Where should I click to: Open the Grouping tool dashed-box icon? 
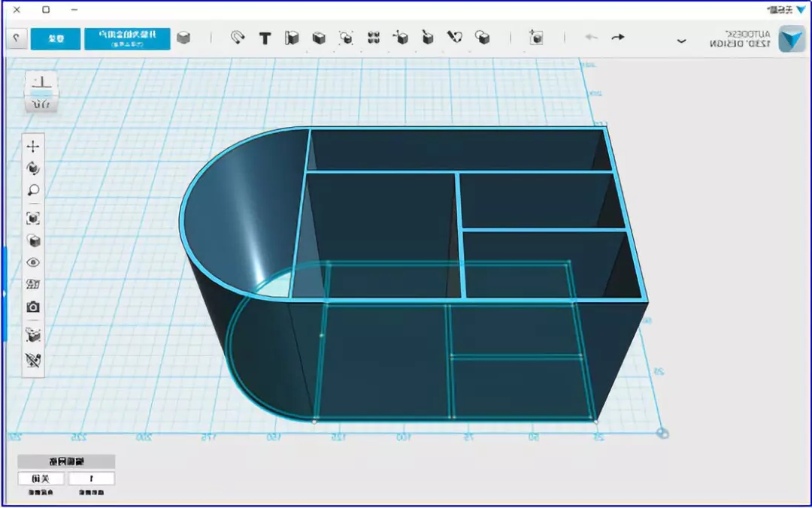(346, 38)
